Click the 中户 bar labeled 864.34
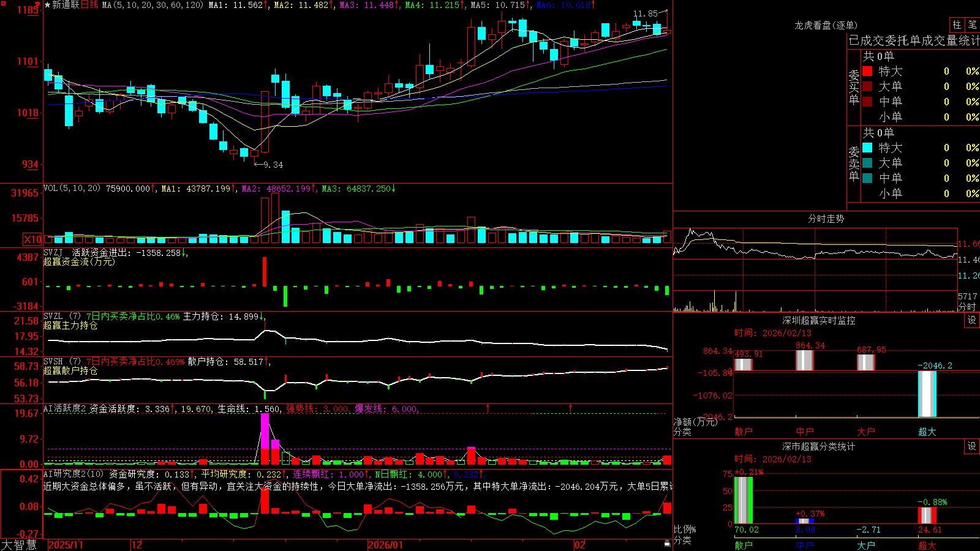980x551 pixels. 805,361
